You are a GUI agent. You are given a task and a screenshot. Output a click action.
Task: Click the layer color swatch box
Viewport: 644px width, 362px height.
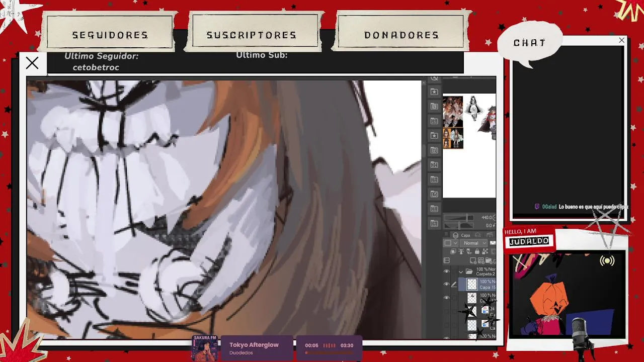point(448,243)
